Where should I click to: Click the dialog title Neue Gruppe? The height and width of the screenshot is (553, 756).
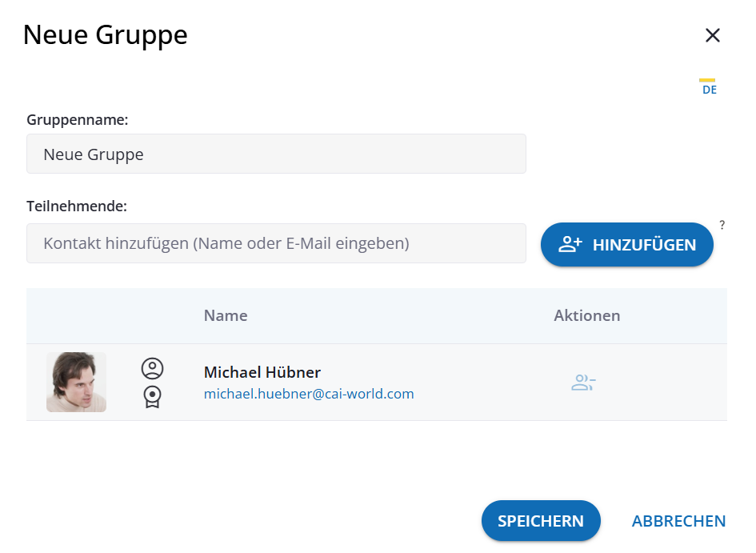tap(105, 35)
